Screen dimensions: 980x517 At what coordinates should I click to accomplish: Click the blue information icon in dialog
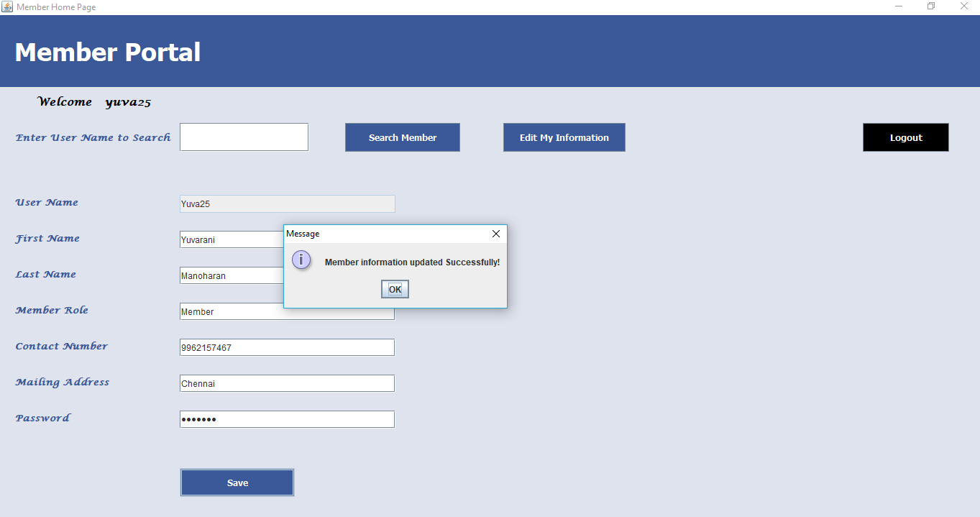click(301, 260)
